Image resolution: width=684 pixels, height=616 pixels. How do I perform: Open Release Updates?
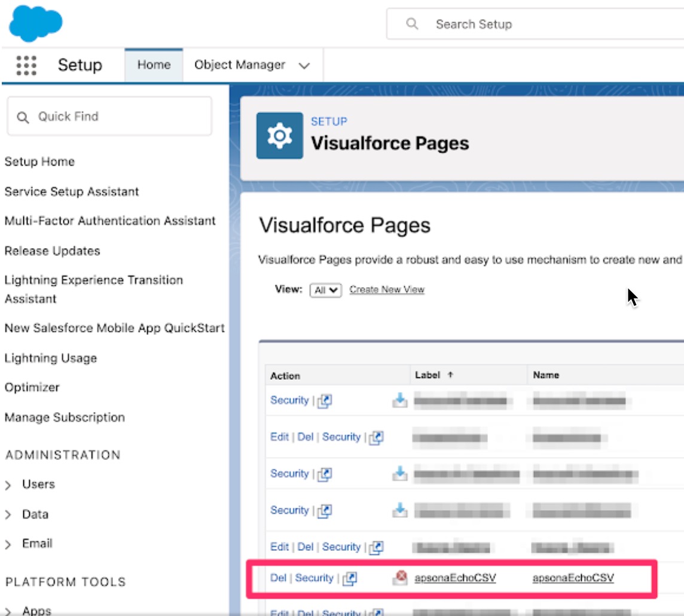point(53,251)
